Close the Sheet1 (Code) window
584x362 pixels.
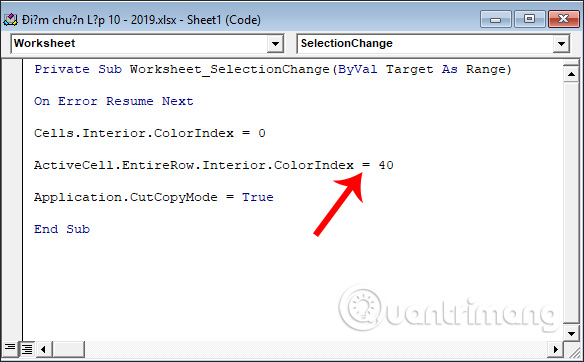click(563, 19)
